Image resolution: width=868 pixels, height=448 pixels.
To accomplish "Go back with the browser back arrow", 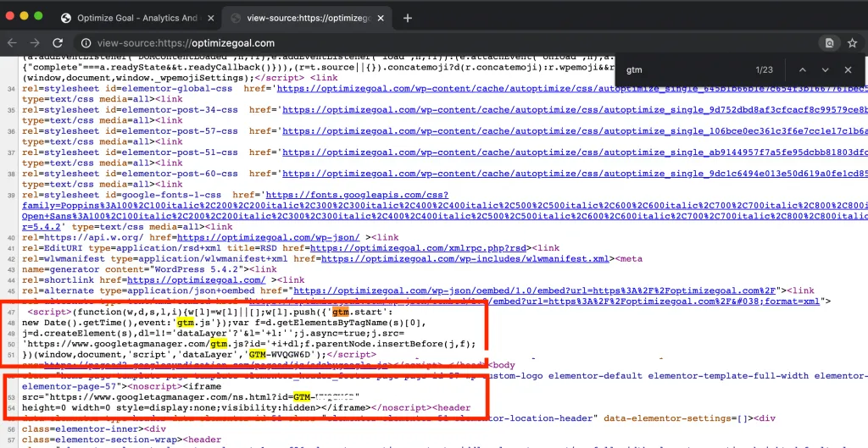I will tap(12, 43).
